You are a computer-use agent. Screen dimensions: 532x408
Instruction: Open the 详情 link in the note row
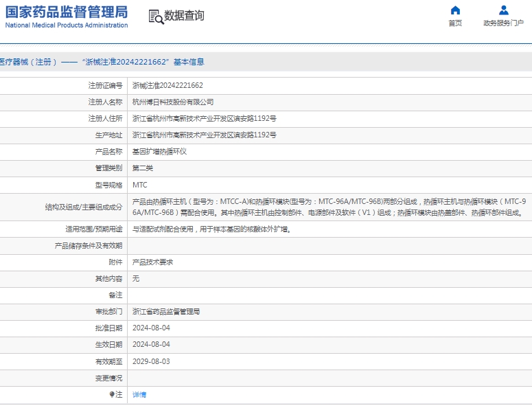[x=139, y=395]
